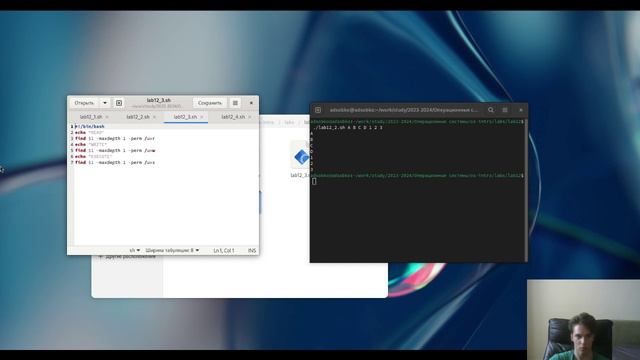Screen dimensions: 640x360
Task: Click the Ln 1, Col 1 position indicator
Action: 224,250
